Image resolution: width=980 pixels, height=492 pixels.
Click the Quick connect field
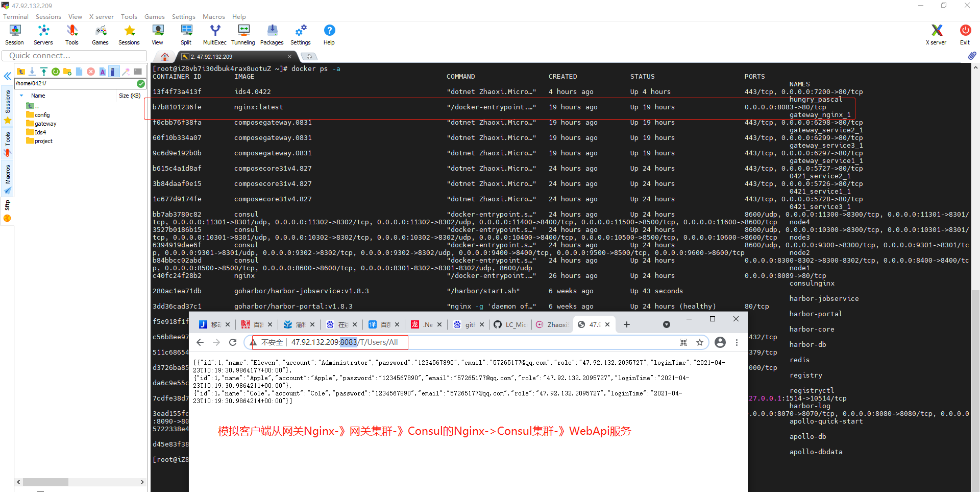pyautogui.click(x=75, y=56)
